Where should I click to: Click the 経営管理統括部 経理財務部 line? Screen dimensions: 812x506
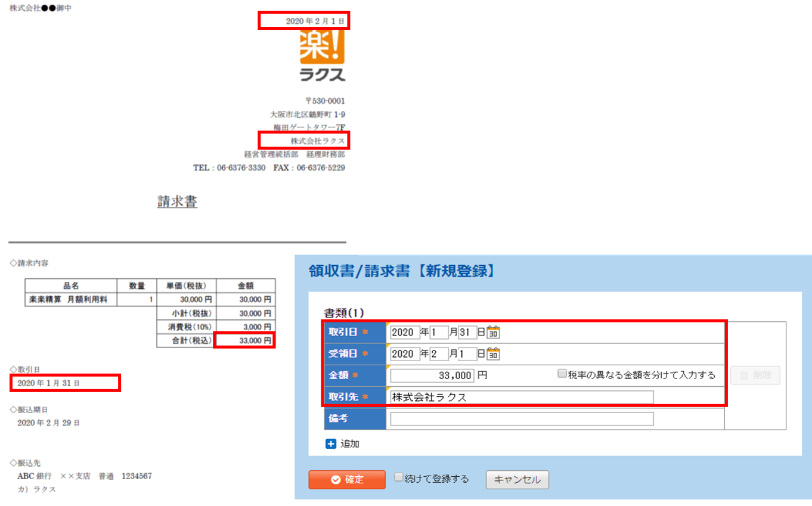295,154
